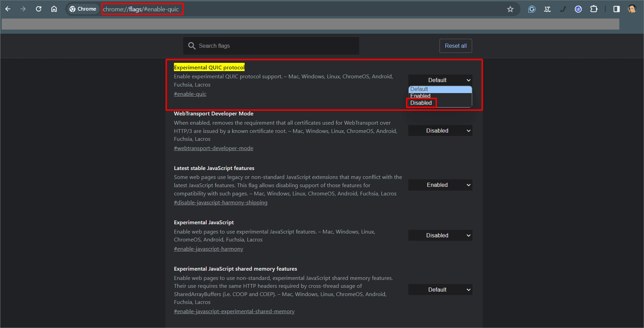The width and height of the screenshot is (644, 328).
Task: Select Enabled in the QUIC dropdown list
Action: [x=440, y=96]
